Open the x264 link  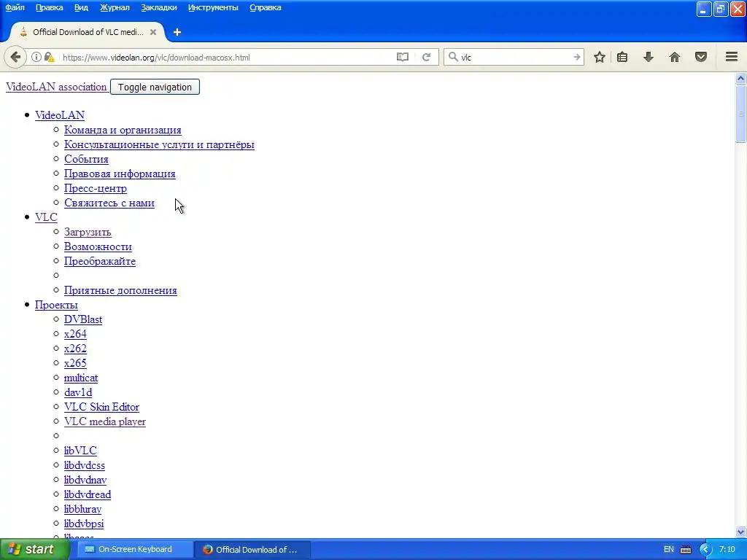pos(75,334)
